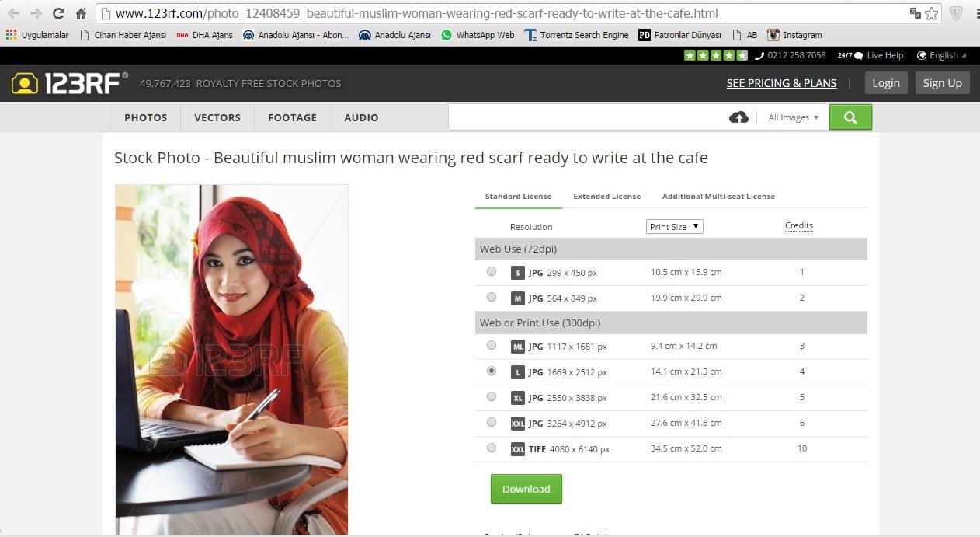Open the SEE PRICING & PLANS link

coord(781,83)
